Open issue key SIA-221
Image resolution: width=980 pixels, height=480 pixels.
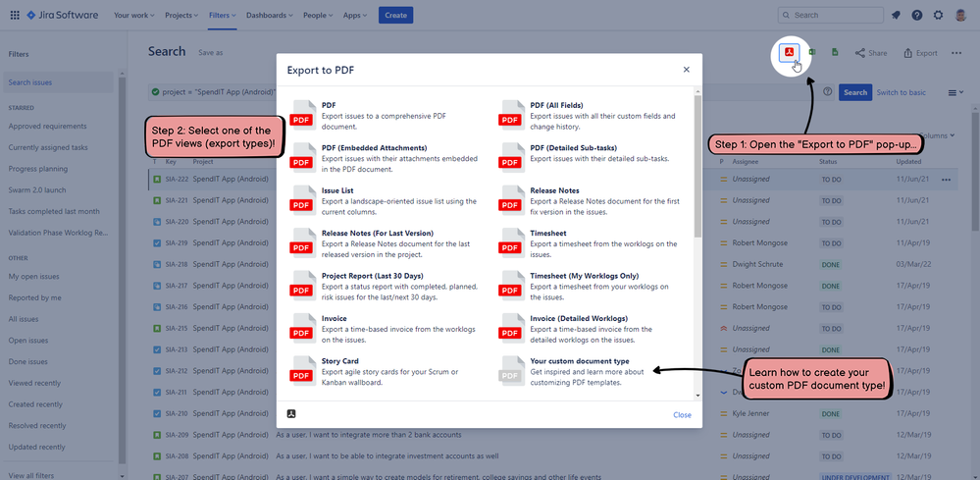click(x=177, y=200)
